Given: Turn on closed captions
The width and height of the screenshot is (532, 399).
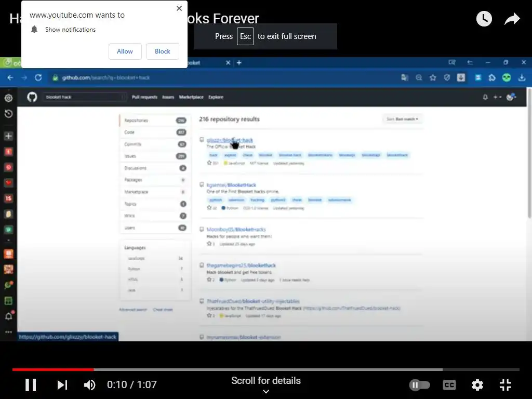Looking at the screenshot, I should 449,385.
